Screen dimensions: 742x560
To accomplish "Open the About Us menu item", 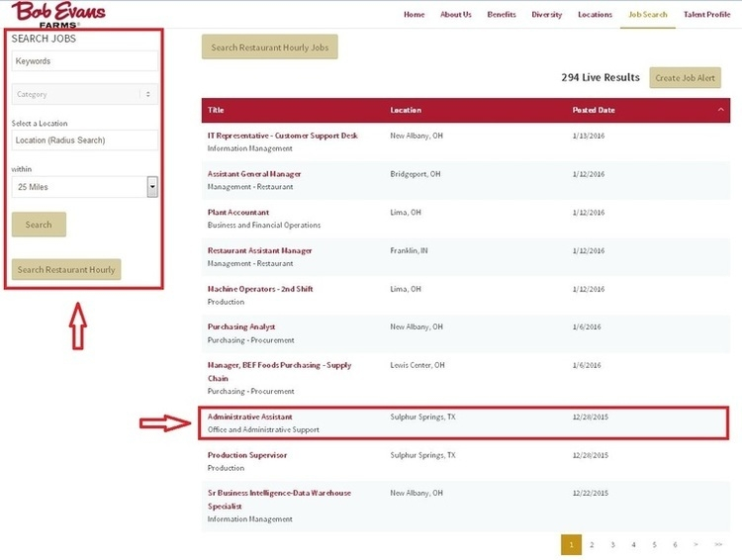I will [456, 15].
